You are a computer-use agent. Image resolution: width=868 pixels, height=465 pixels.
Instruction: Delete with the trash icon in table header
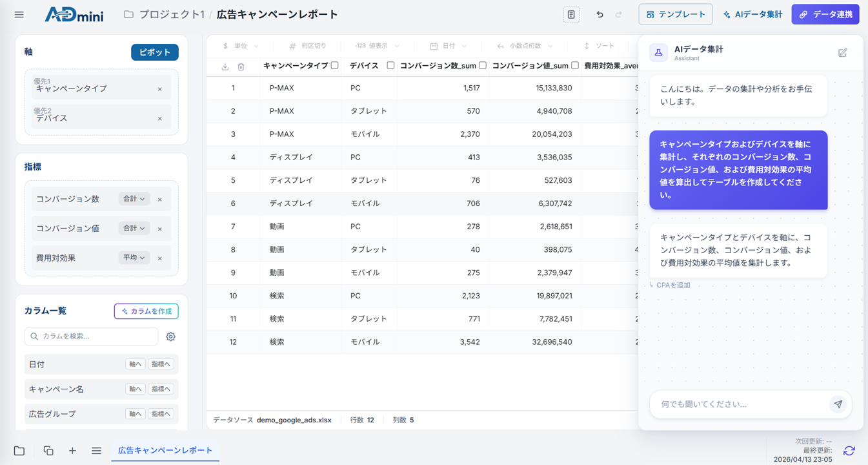241,67
